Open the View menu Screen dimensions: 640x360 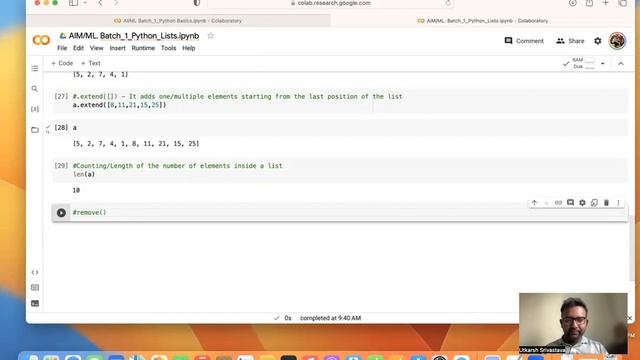(97, 48)
